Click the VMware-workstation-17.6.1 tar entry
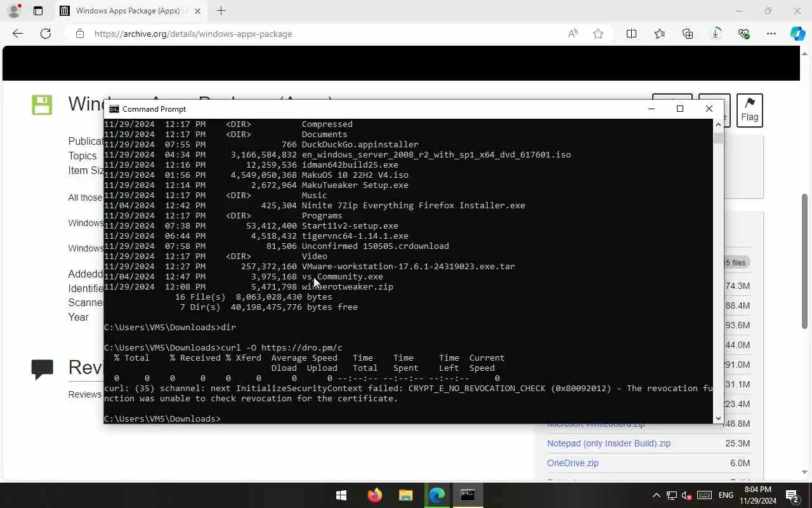The height and width of the screenshot is (508, 812). [408, 266]
